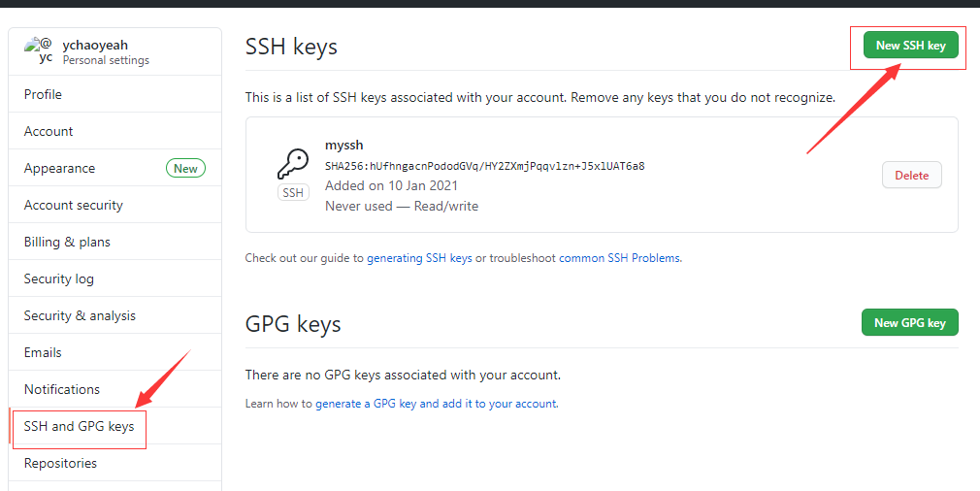Open the generating SSH keys guide link
This screenshot has width=980, height=491.
coord(419,258)
